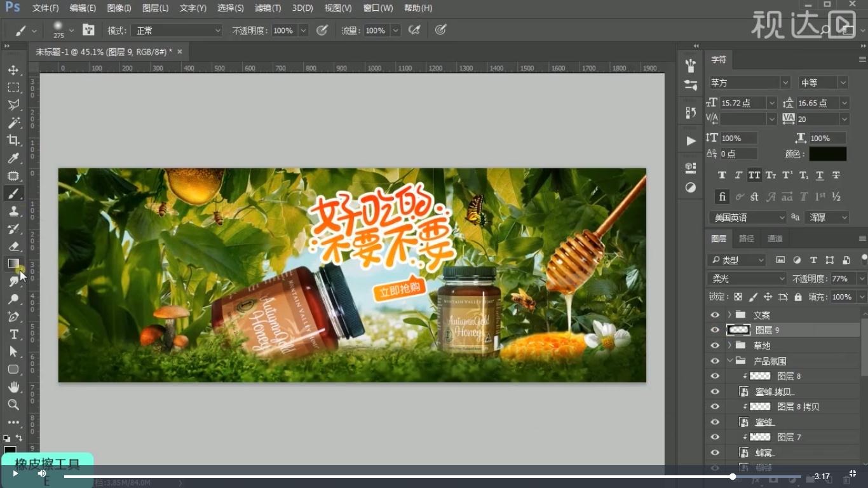Select the Hand tool
The height and width of the screenshot is (488, 868).
pos(13,387)
